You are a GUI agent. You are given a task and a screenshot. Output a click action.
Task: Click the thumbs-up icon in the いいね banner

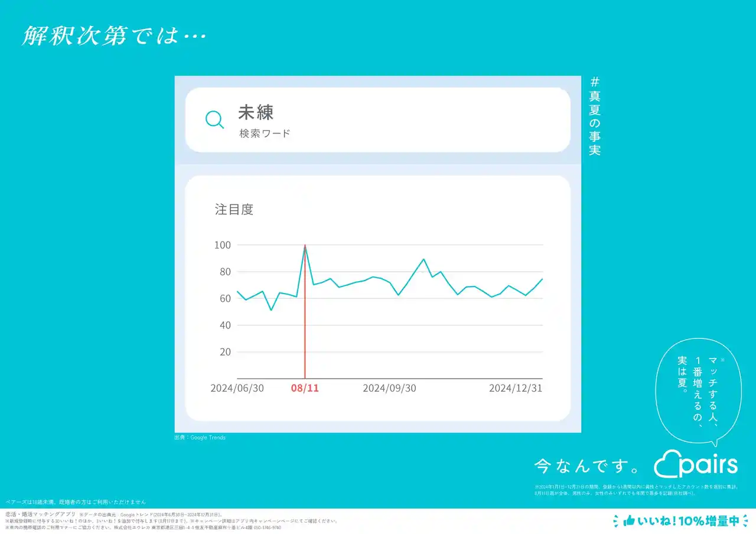628,520
